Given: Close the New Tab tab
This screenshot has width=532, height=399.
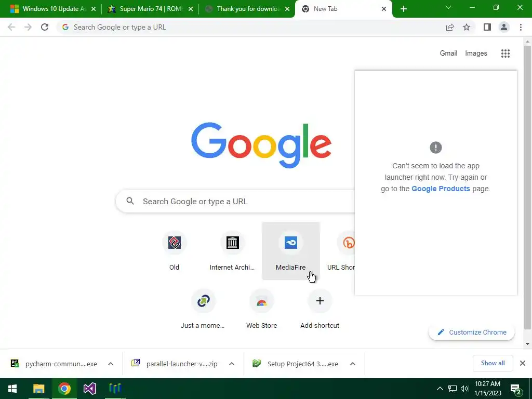Looking at the screenshot, I should (384, 9).
